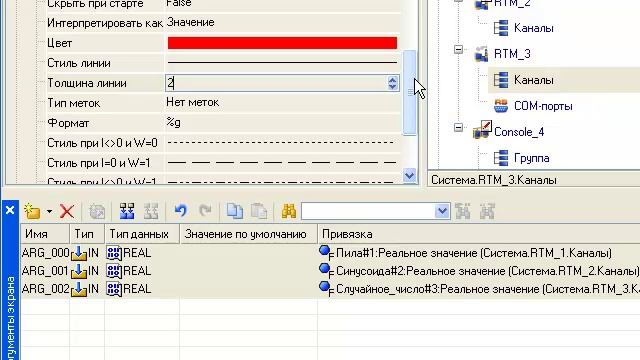Increase line thickness with up arrow
Screen dimensions: 640x360
click(392, 79)
